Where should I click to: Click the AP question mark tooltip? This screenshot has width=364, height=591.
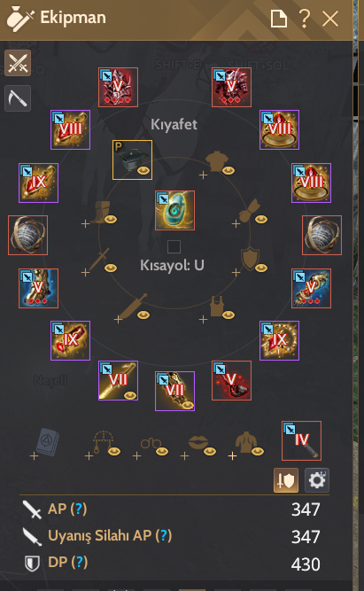pos(79,509)
